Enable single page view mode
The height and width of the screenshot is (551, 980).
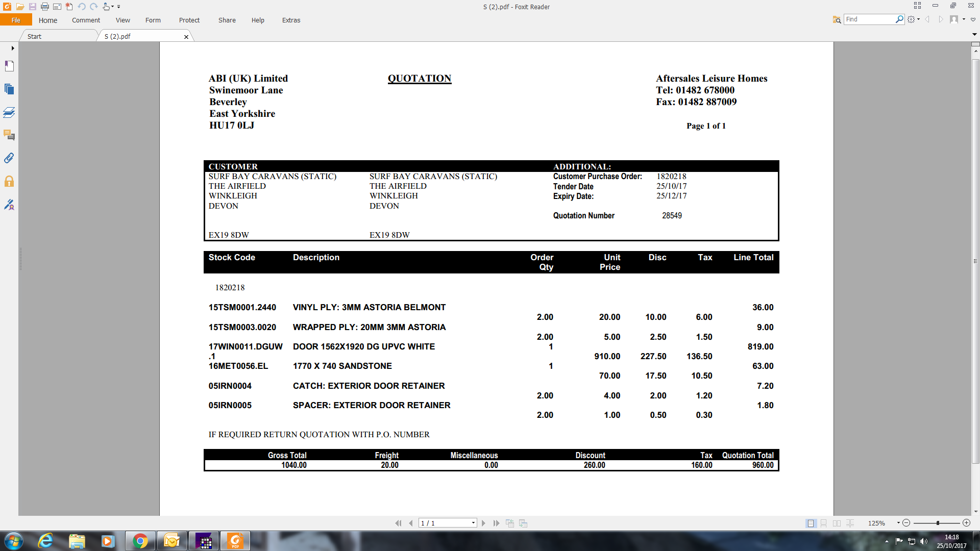(811, 523)
